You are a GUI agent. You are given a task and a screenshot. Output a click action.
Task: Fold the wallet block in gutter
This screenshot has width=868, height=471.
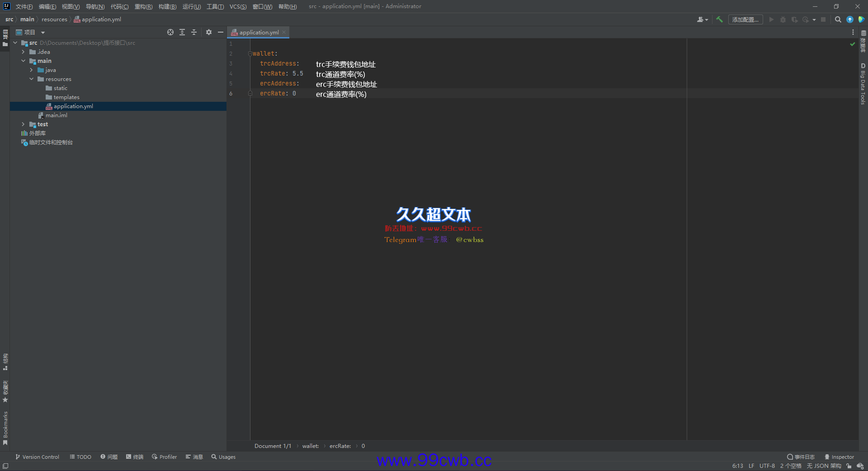250,54
